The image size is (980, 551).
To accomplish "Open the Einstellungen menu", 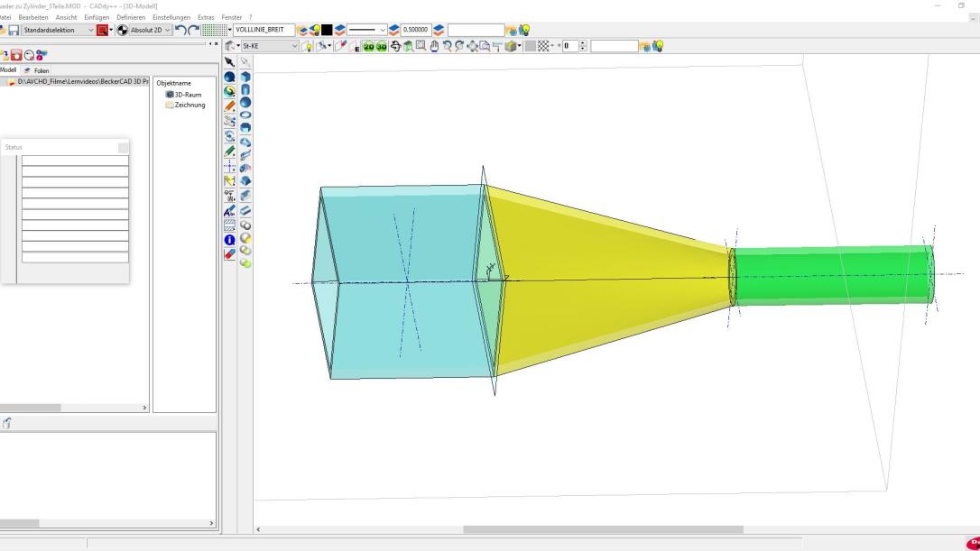I will (x=171, y=17).
